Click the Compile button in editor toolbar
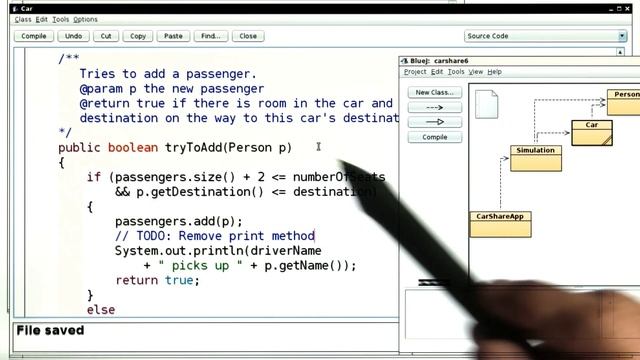 pyautogui.click(x=34, y=36)
